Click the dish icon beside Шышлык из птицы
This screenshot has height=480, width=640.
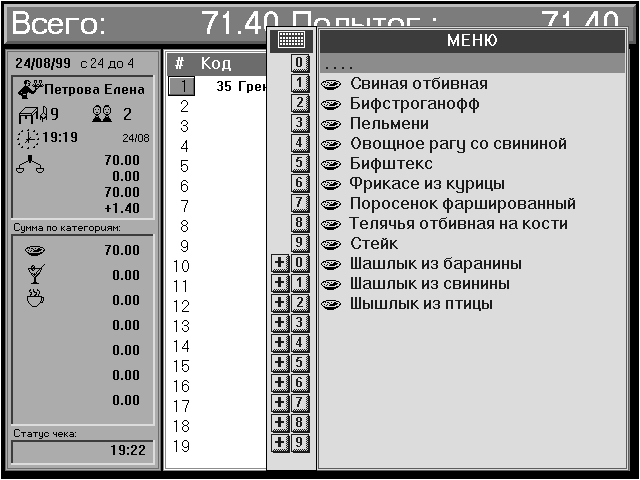(x=331, y=304)
